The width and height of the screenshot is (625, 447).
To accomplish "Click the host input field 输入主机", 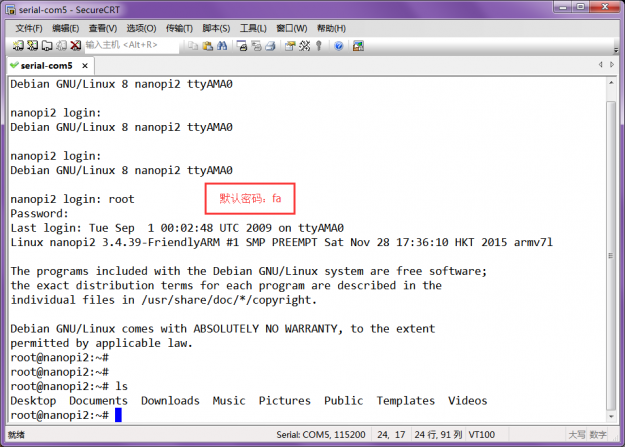I will (x=132, y=45).
